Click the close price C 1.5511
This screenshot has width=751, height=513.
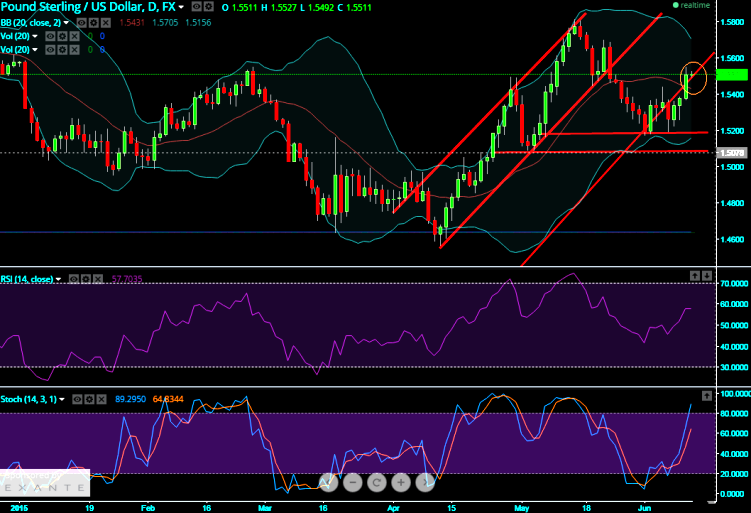(353, 7)
